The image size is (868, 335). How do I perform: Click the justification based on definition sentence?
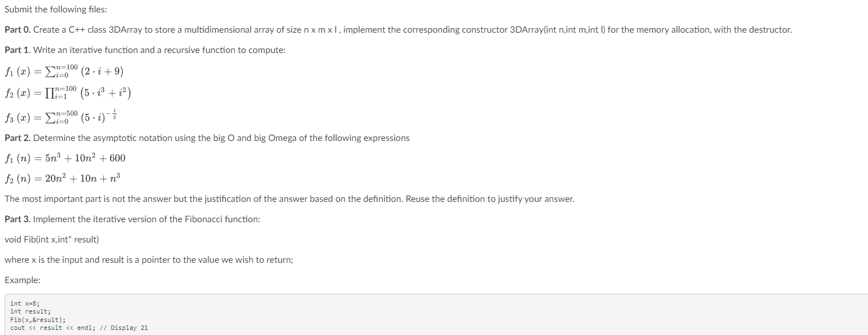click(x=289, y=199)
